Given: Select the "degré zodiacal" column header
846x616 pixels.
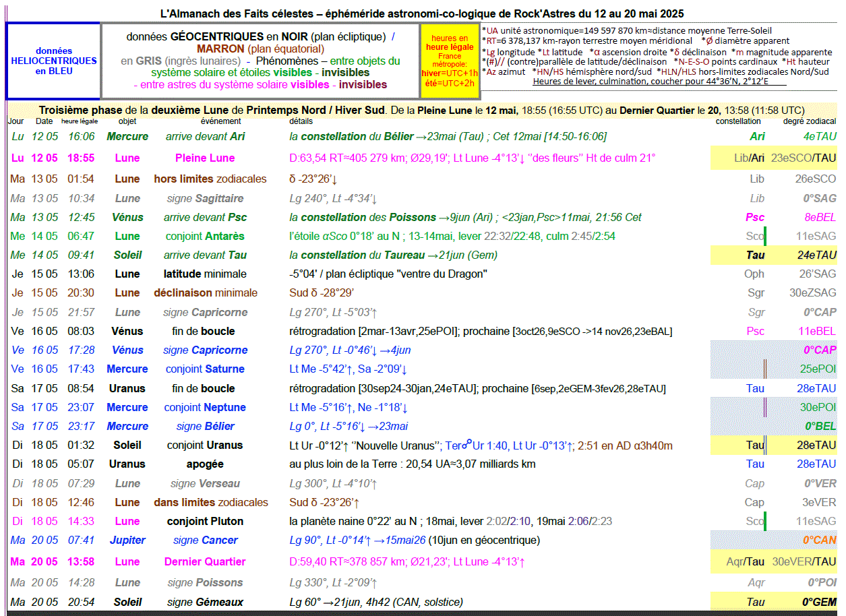Looking at the screenshot, I should coord(810,121).
